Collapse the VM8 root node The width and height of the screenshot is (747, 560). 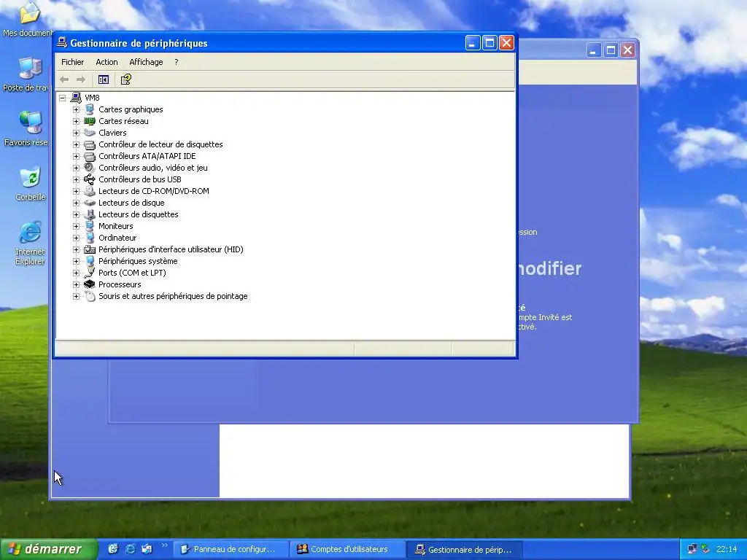(63, 98)
